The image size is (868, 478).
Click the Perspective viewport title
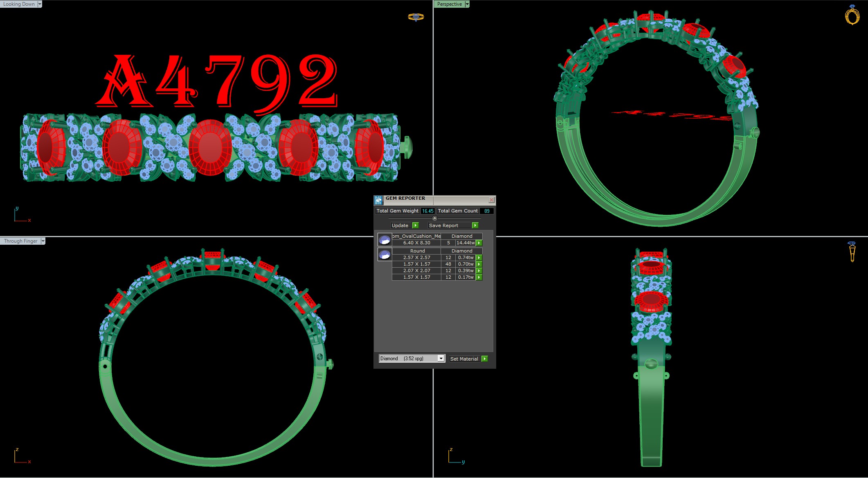[x=450, y=4]
